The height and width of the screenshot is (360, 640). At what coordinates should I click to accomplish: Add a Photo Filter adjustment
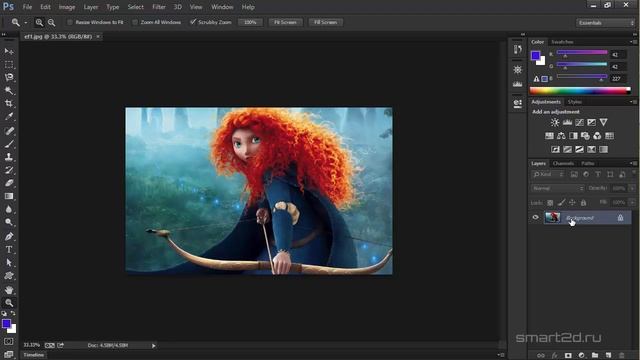tap(585, 136)
